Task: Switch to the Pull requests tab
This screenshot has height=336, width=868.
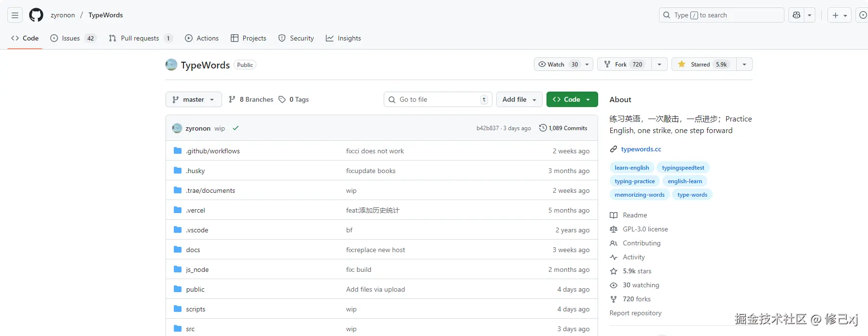Action: coord(140,38)
